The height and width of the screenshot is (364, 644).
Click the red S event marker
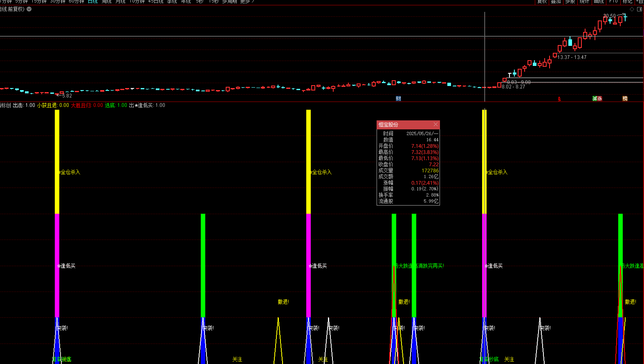pyautogui.click(x=559, y=99)
